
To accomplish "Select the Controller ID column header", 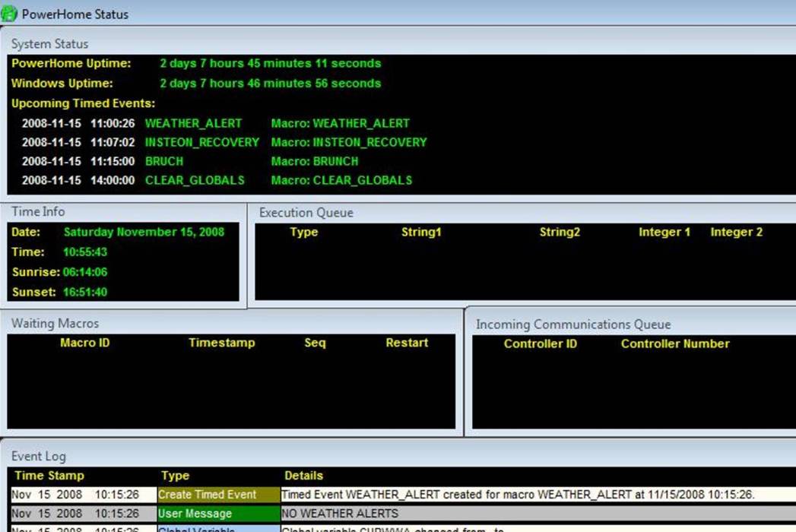I will 540,344.
